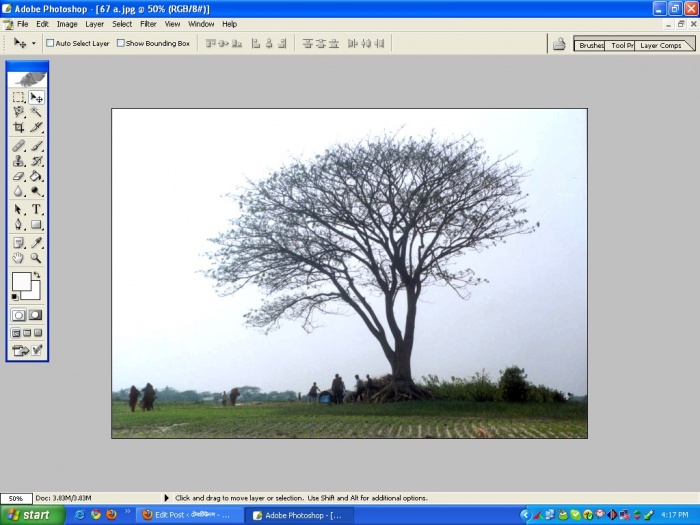Select the Type tool

tap(36, 209)
